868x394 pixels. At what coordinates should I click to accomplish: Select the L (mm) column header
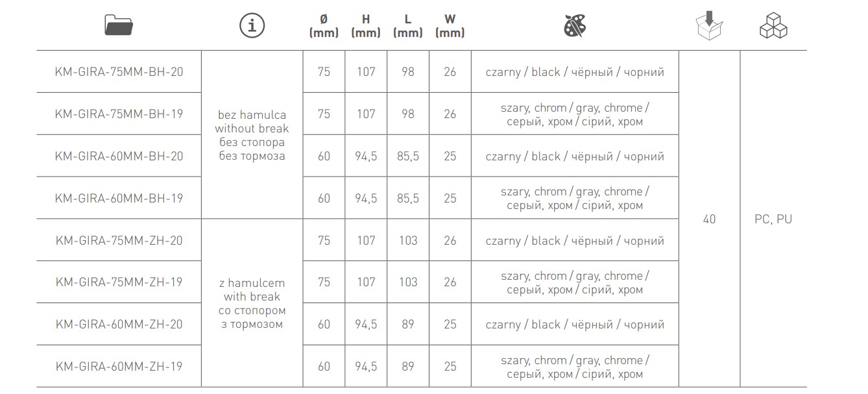click(407, 26)
